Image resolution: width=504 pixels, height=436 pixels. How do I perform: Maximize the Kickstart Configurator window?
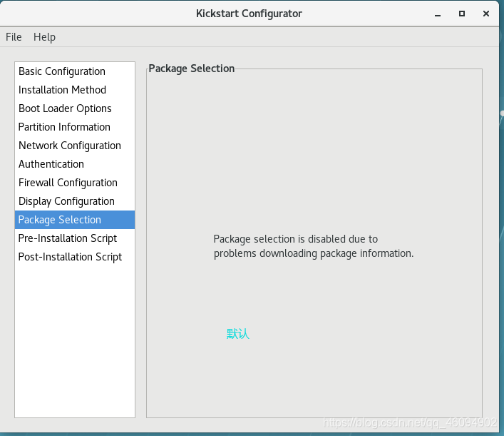(462, 14)
